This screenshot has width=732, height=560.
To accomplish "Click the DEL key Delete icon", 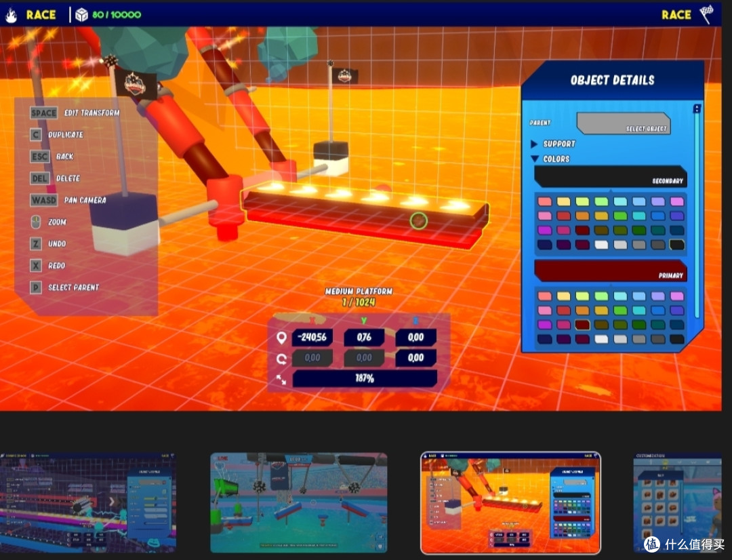I will pos(40,178).
